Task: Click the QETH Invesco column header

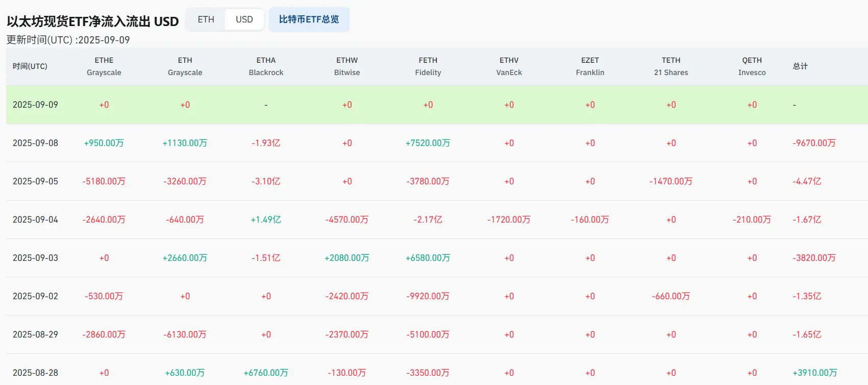Action: (x=752, y=66)
